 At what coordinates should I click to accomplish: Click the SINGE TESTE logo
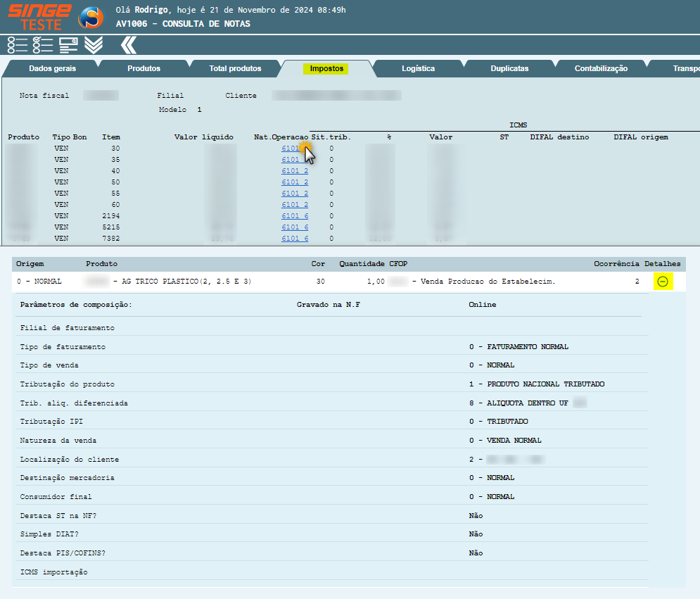[39, 17]
